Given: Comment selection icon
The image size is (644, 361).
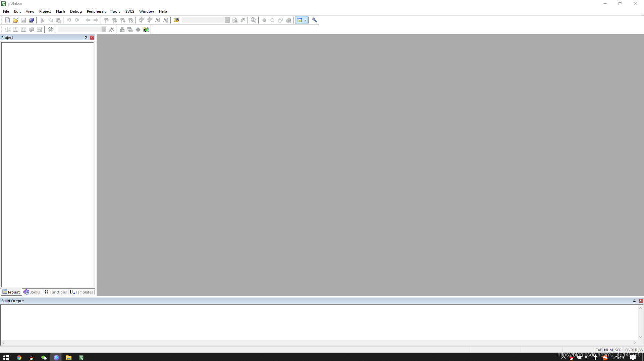Looking at the screenshot, I should point(158,20).
